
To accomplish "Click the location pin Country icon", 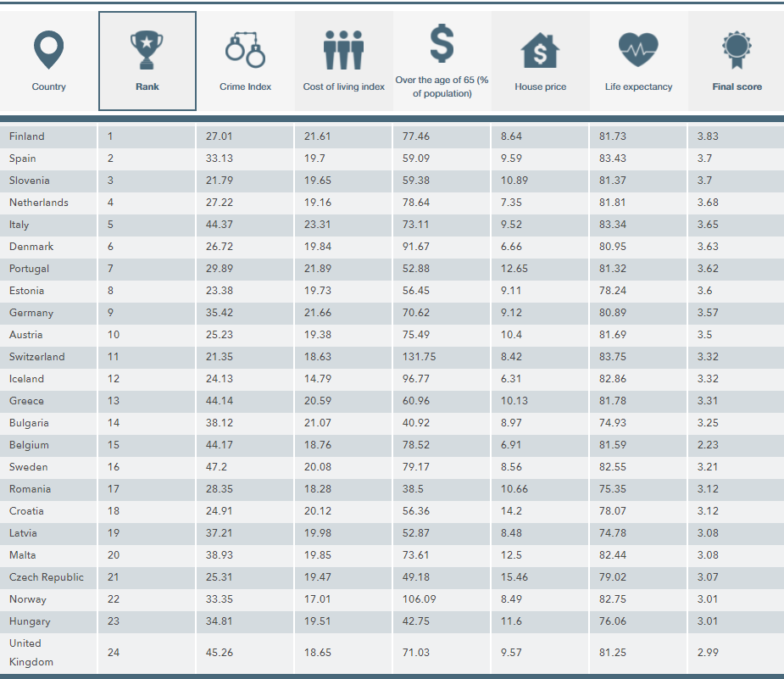I will pos(48,50).
